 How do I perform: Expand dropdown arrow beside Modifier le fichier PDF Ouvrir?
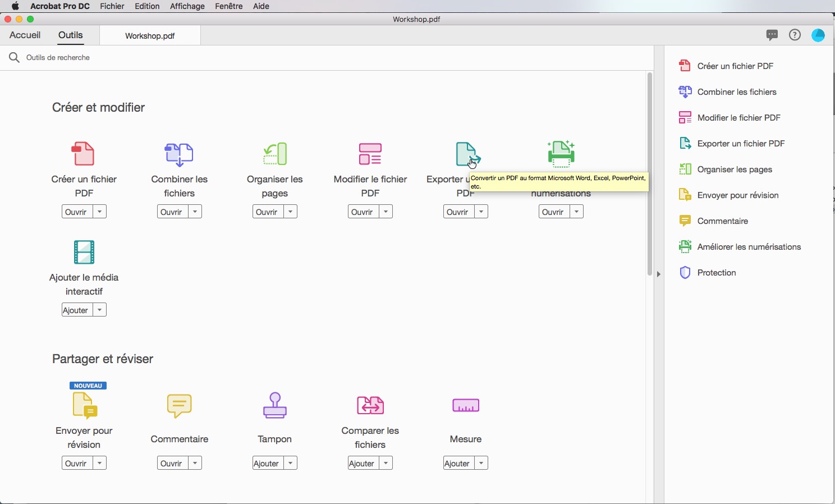coord(386,212)
